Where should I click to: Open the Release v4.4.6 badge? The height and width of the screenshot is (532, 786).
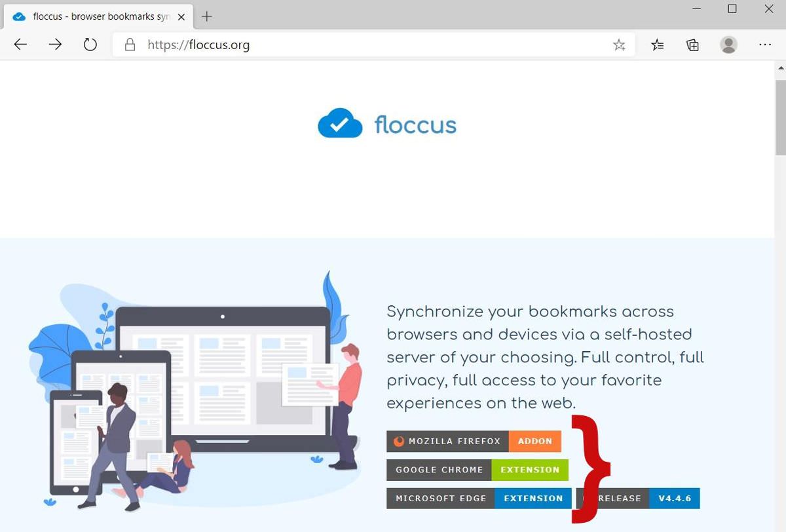[x=638, y=499]
